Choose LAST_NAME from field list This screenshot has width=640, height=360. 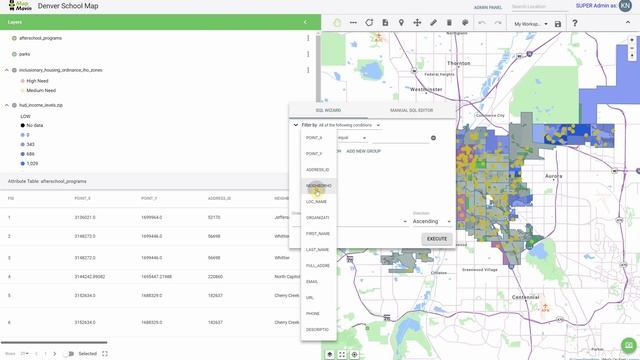[x=318, y=249]
